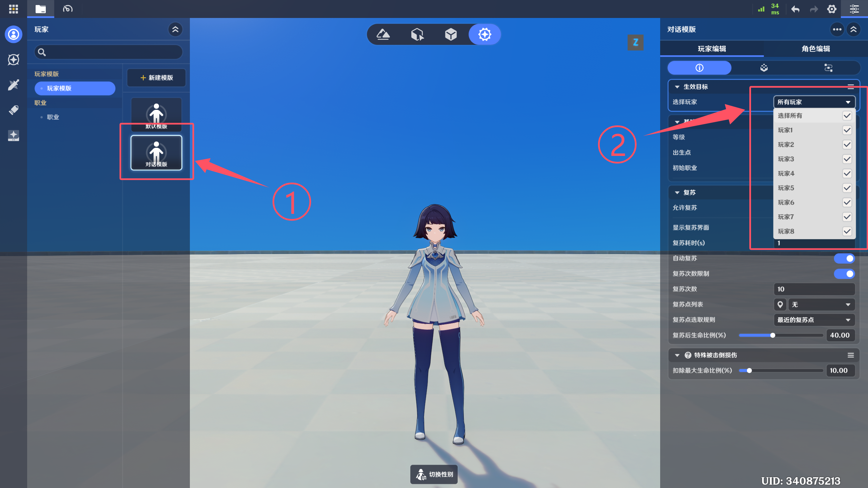Open the three-dot menu of 对话模版 panel
Viewport: 868px width, 488px height.
pos(837,29)
